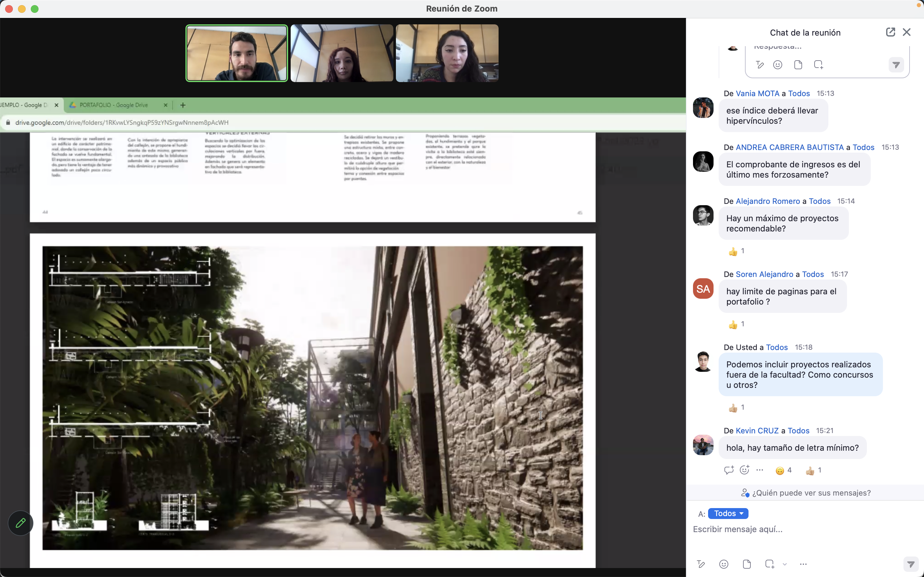Click '¿Quién puede ver sus mensajes?' link
The image size is (924, 577).
click(x=811, y=493)
